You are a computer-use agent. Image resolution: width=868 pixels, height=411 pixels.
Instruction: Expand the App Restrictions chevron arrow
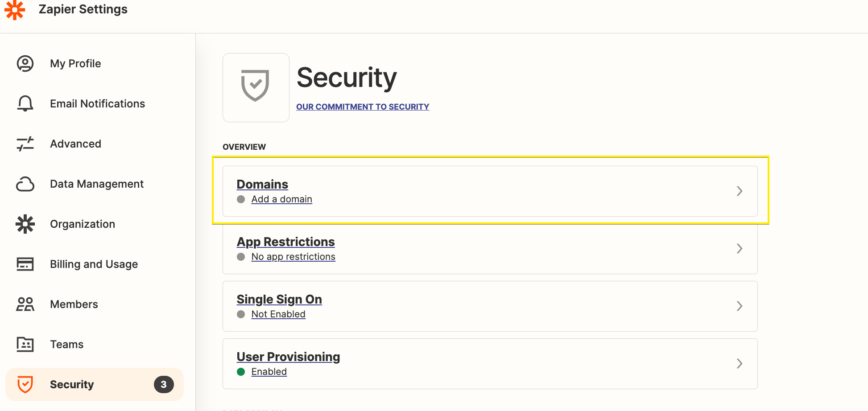coord(739,249)
